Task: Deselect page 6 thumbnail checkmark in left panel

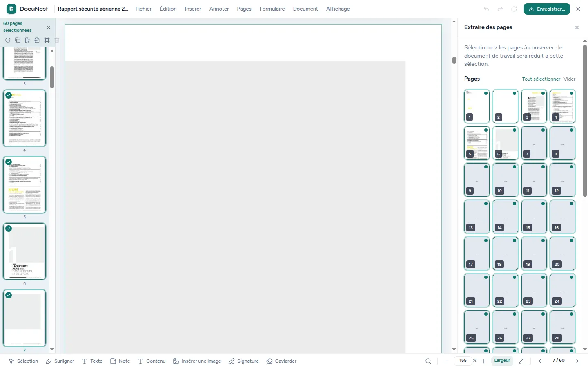Action: pos(9,229)
